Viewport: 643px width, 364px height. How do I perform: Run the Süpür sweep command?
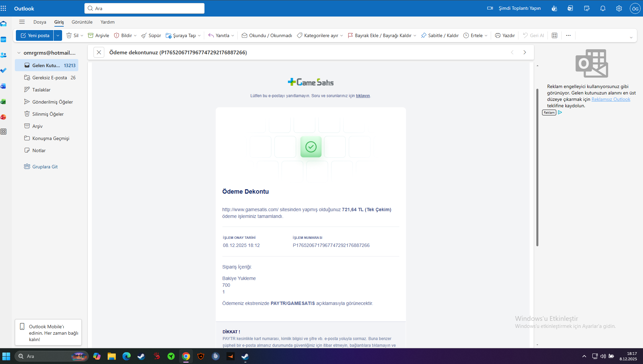click(151, 35)
